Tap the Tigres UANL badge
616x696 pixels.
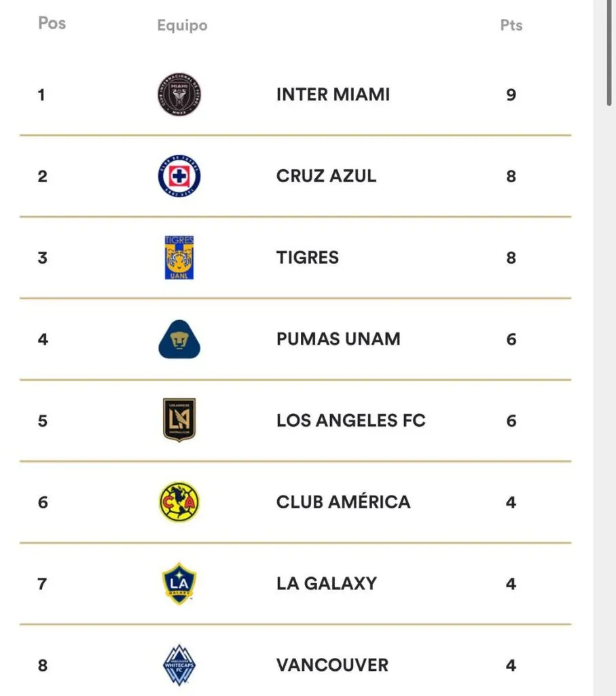[179, 258]
